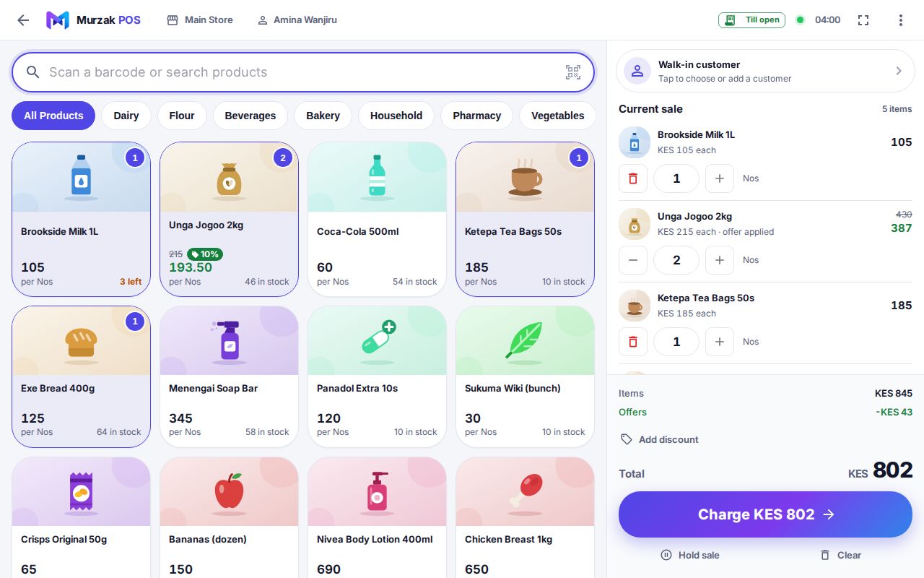Add Bananas (dozen) product card
Screen dimensions: 924x578
click(229, 517)
